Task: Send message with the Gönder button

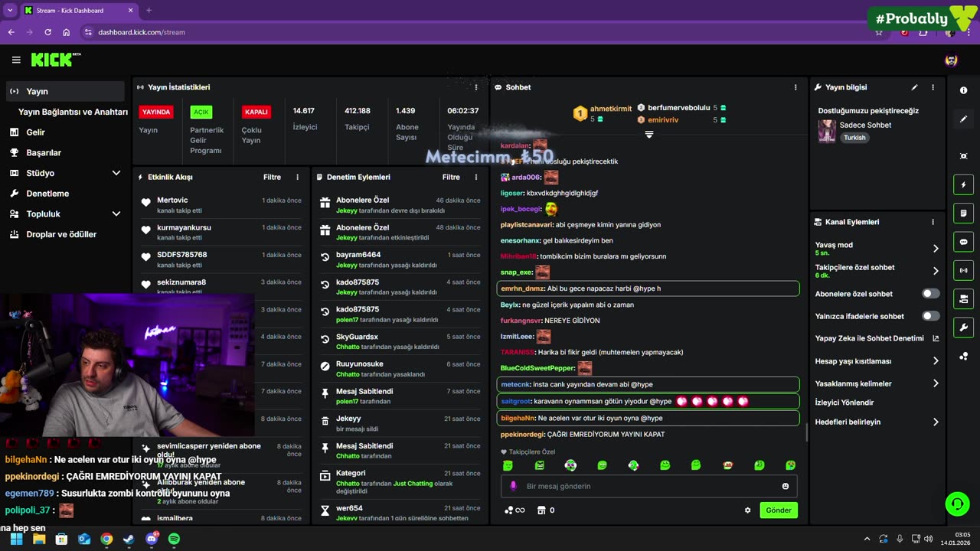Action: (779, 510)
